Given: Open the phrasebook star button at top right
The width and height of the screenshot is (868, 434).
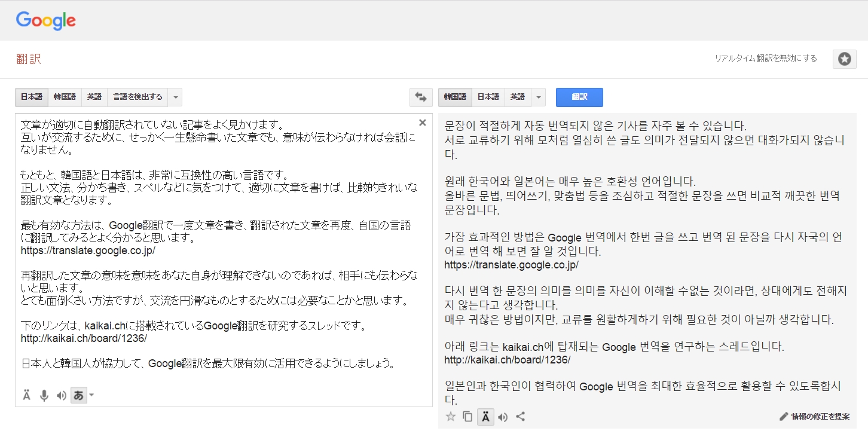Looking at the screenshot, I should pyautogui.click(x=844, y=59).
